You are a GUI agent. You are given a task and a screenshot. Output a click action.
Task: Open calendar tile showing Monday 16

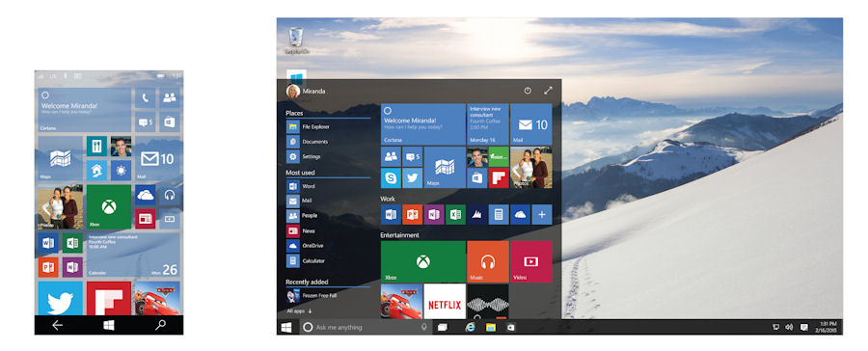click(487, 124)
